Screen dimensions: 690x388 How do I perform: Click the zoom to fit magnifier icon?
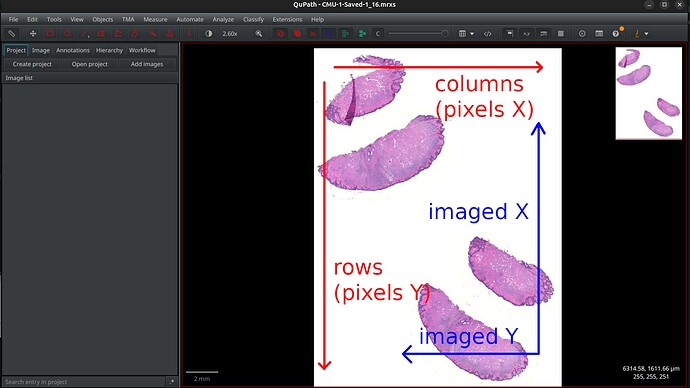tap(259, 33)
